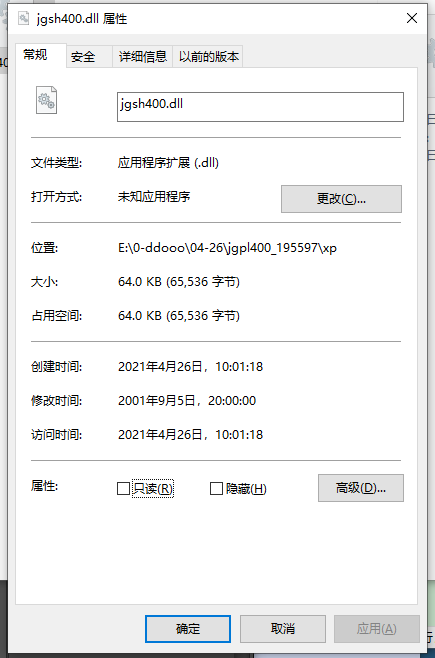Image resolution: width=435 pixels, height=658 pixels.
Task: Click the jgsh400.dll title bar icon
Action: tap(23, 18)
